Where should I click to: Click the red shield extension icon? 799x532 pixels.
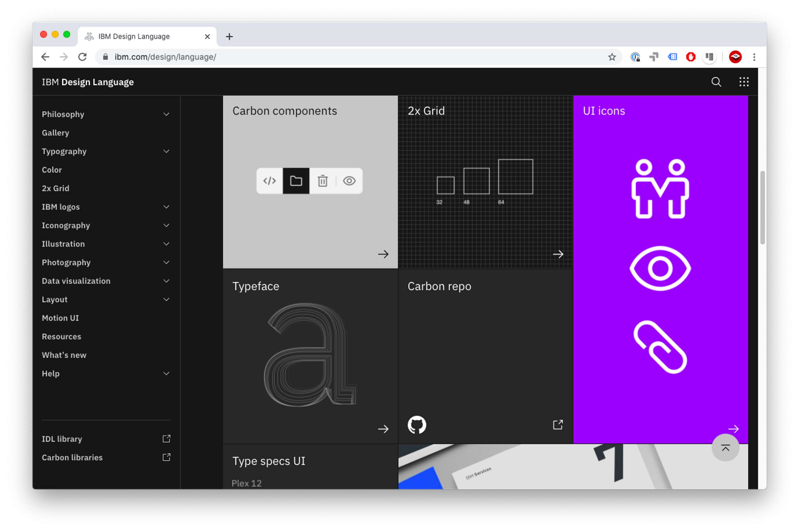[x=690, y=57]
